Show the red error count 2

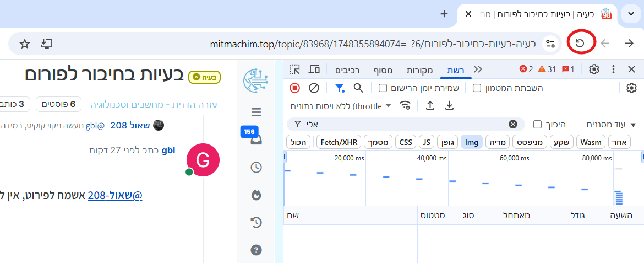point(526,69)
